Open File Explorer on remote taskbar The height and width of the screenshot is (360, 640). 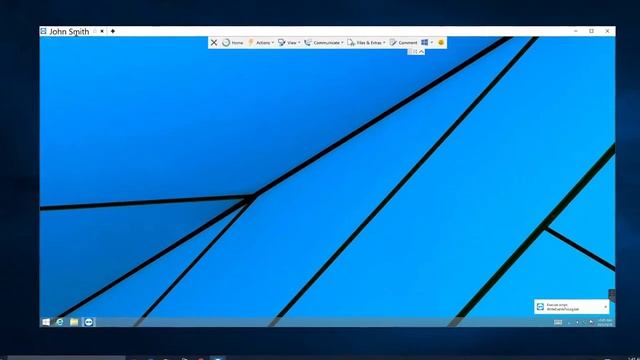74,322
